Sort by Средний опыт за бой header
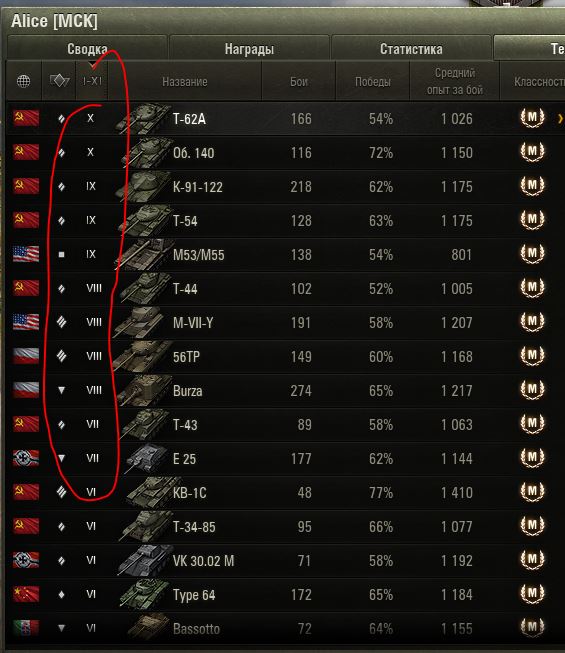 tap(455, 81)
